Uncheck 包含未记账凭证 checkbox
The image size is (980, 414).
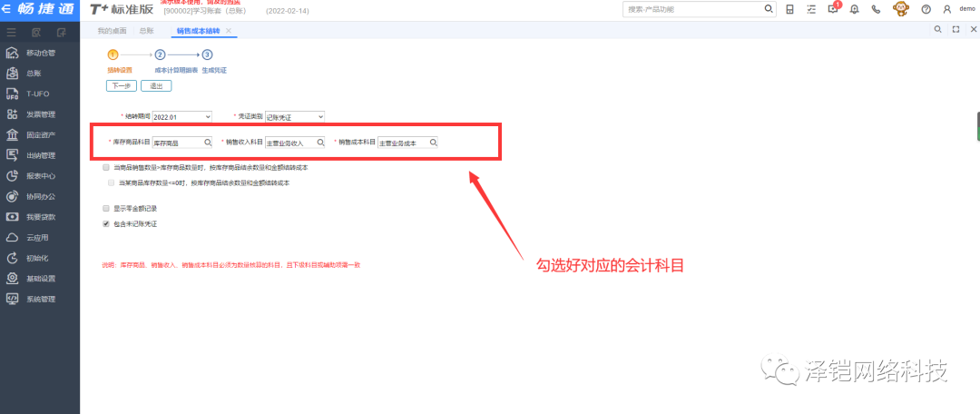coord(106,222)
